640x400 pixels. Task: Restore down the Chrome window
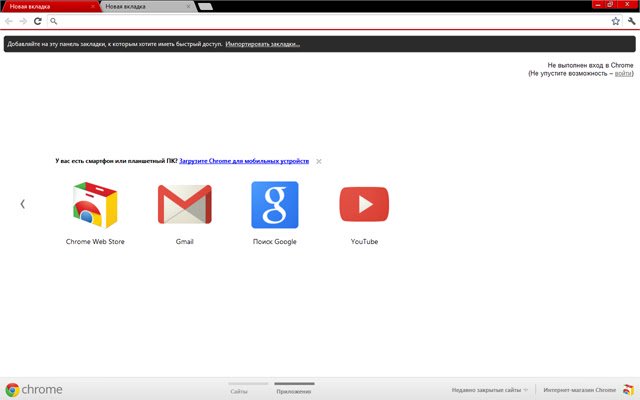[610, 4]
